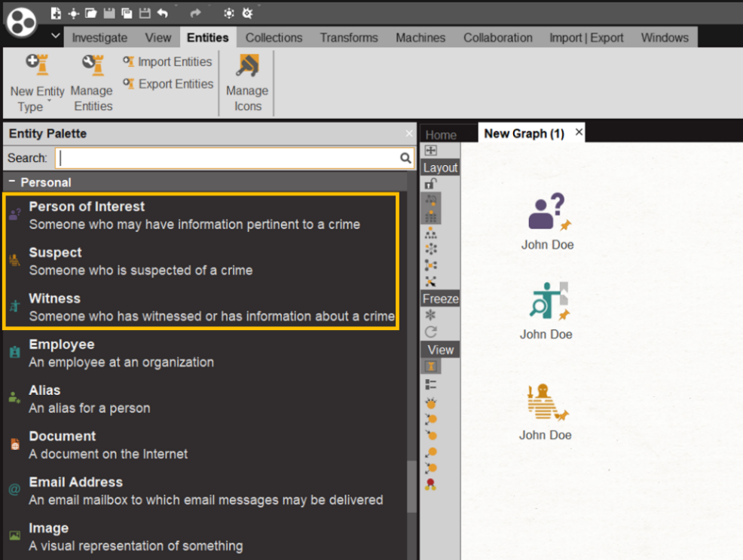
Task: Go to the Transforms ribbon tab
Action: tap(349, 38)
